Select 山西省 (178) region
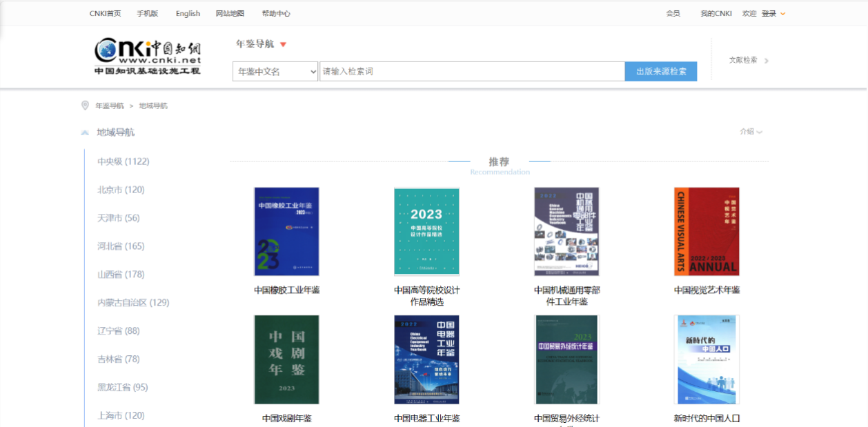Viewport: 868px width, 427px height. pyautogui.click(x=121, y=275)
